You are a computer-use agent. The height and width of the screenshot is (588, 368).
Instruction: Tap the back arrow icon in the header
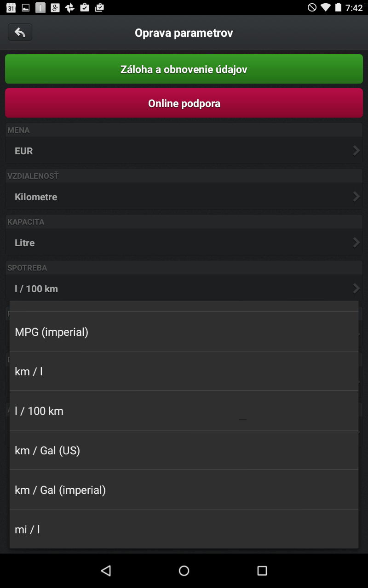[20, 32]
